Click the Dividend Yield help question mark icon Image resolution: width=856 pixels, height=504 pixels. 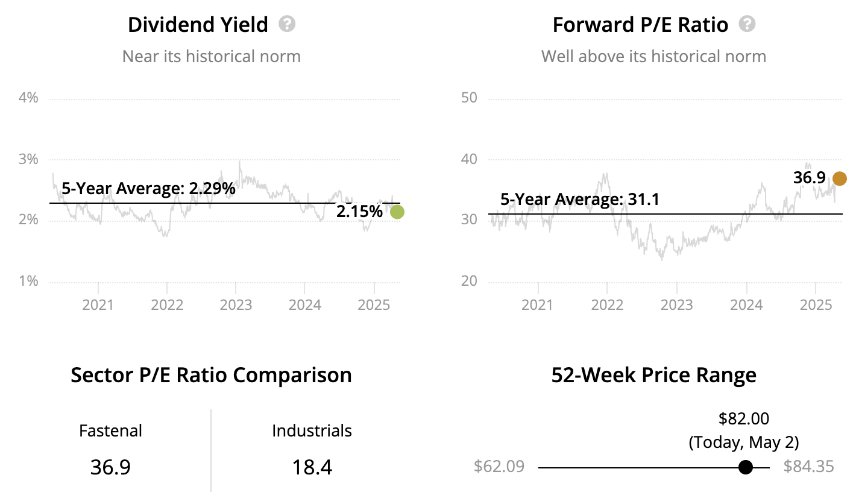pyautogui.click(x=288, y=25)
